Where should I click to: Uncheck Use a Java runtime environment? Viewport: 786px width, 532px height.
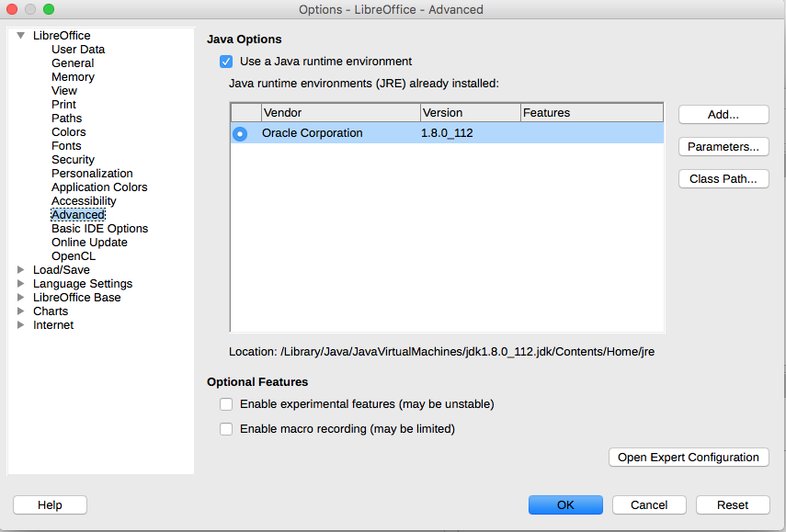(226, 62)
